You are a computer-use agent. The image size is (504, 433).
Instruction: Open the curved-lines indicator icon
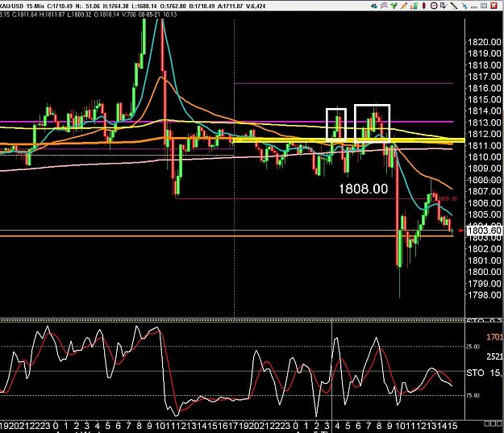tap(384, 6)
